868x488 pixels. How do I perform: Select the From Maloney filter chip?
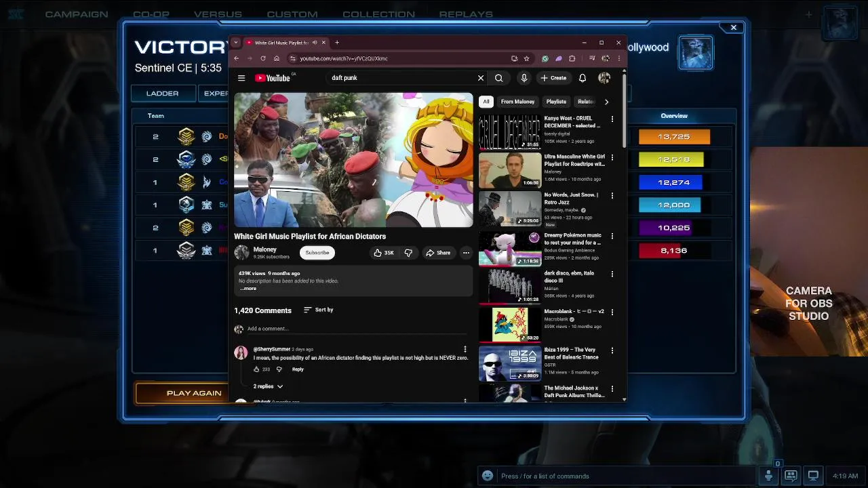[x=517, y=102]
